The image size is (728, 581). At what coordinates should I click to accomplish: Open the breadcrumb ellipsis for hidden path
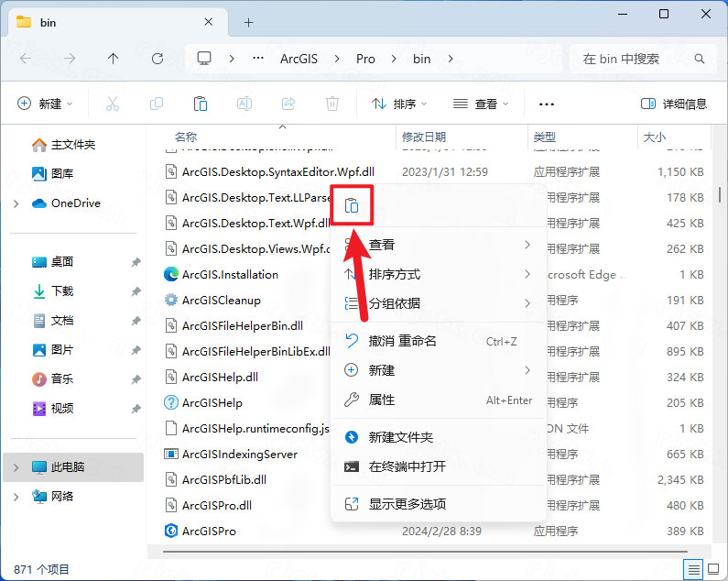click(258, 59)
